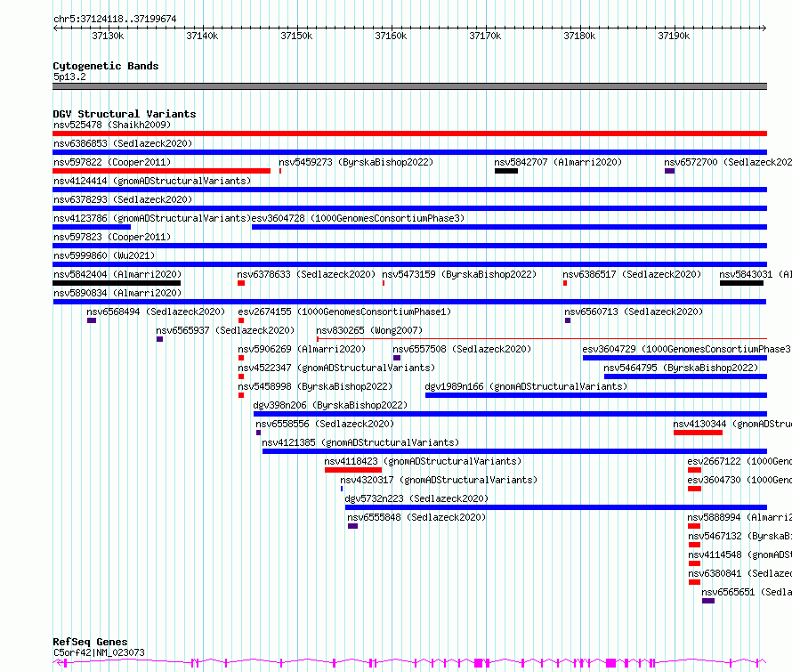Viewport: 792px width, 672px height.
Task: Open nsv4121385 (gnomADStructuralVariants) label
Action: [x=360, y=442]
